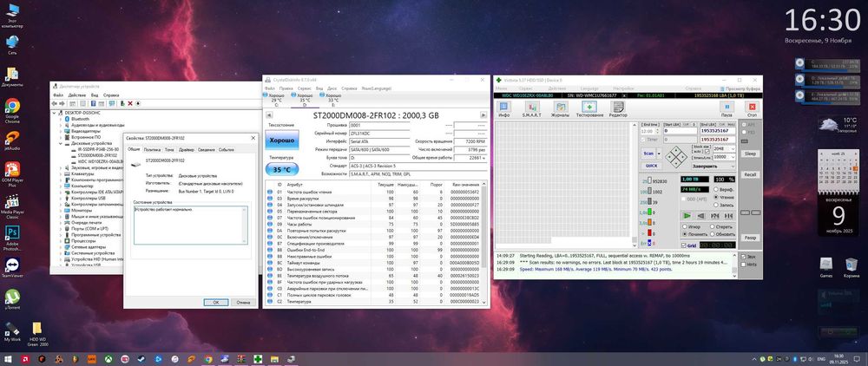Viewport: 868px width, 366px height.
Task: Open the HDD WD Green 2000 folder
Action: pos(37,334)
